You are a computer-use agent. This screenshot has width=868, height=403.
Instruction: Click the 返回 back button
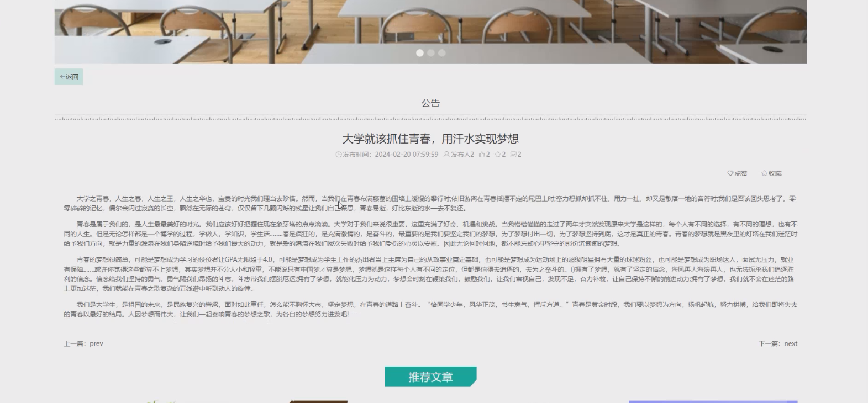point(69,77)
